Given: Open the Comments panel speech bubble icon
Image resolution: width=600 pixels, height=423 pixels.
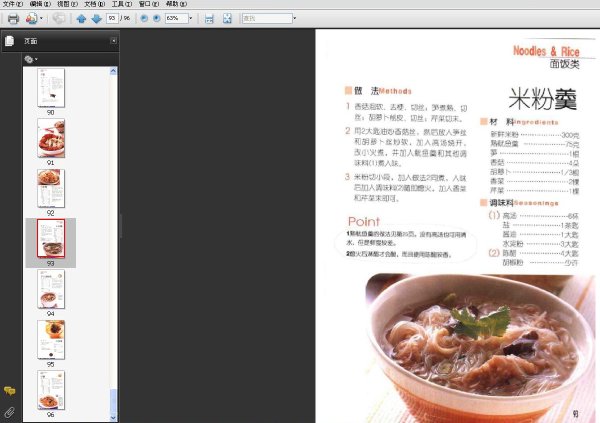Looking at the screenshot, I should [x=10, y=391].
